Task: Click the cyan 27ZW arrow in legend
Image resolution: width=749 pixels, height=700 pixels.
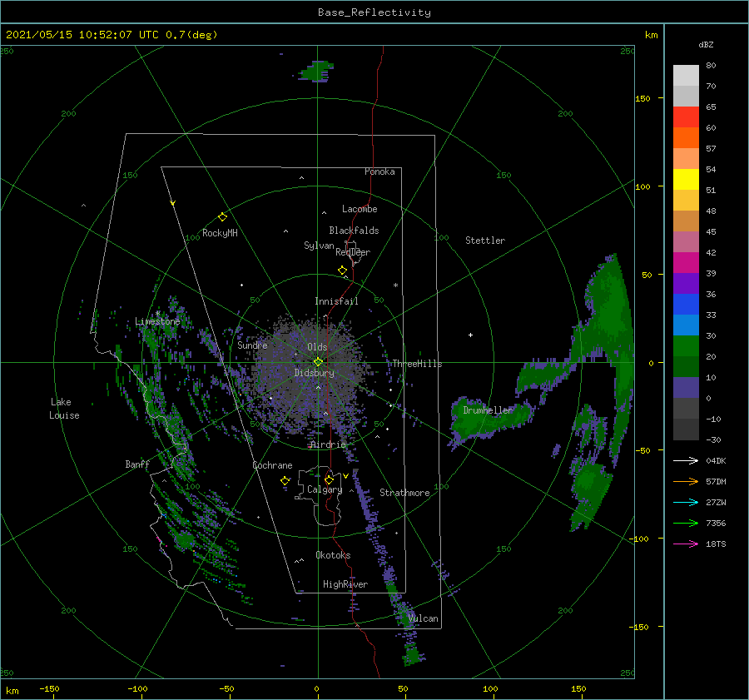Action: (686, 502)
